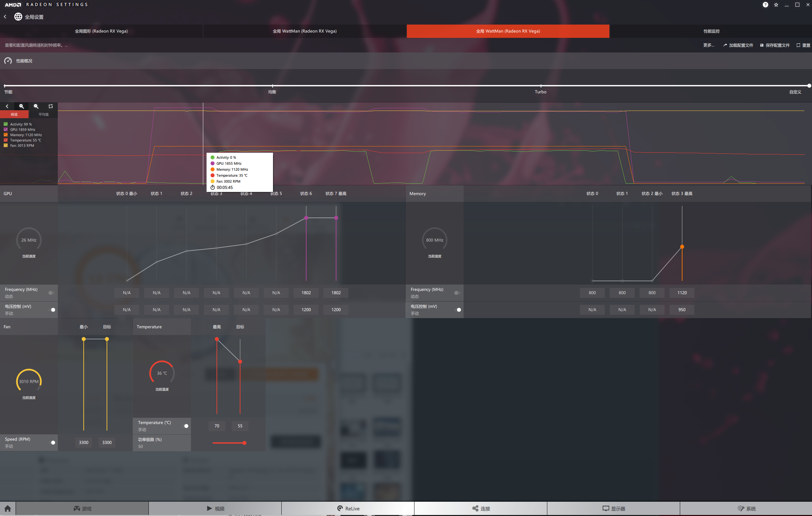Screen dimensions: 812x516
Task: Switch to 全局图形 (Radeon RX Vega) tab
Action: coord(101,31)
